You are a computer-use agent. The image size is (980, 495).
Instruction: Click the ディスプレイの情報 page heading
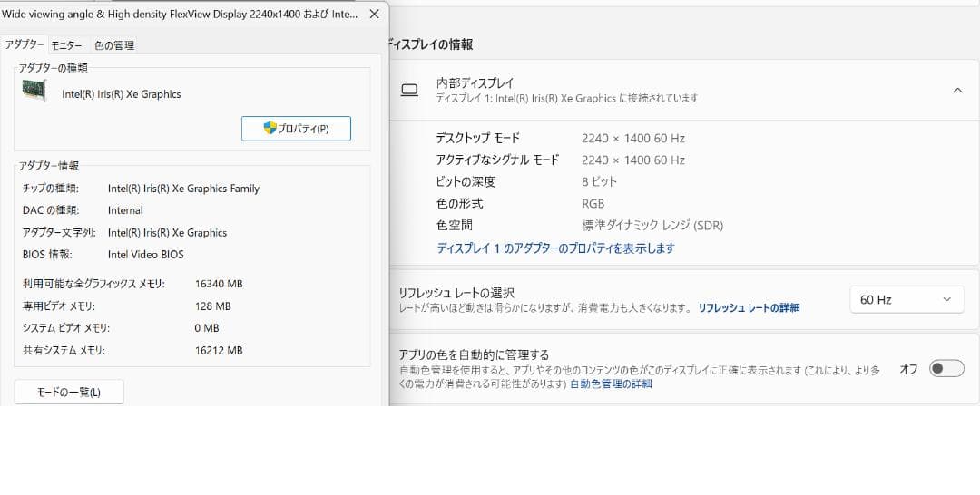click(x=430, y=44)
